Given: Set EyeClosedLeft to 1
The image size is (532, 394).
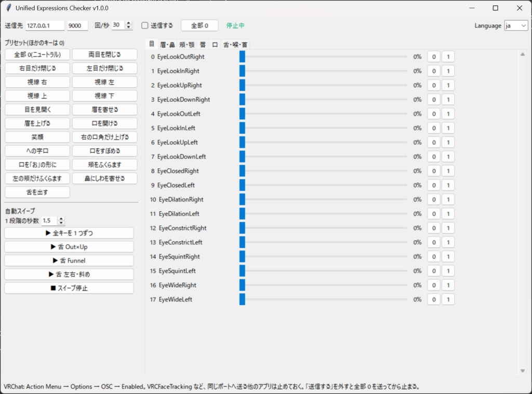Looking at the screenshot, I should tap(448, 185).
